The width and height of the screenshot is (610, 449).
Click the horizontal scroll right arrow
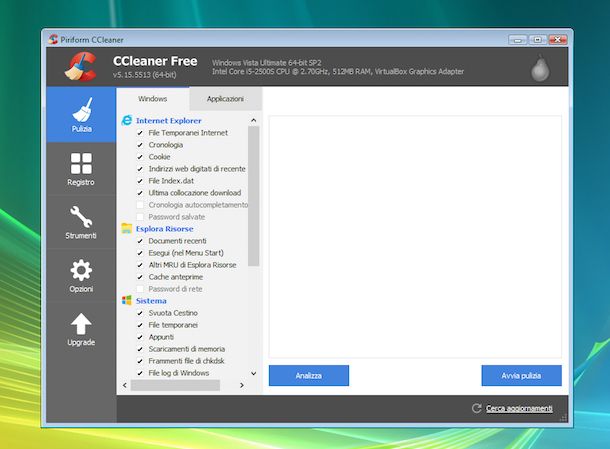[242, 385]
